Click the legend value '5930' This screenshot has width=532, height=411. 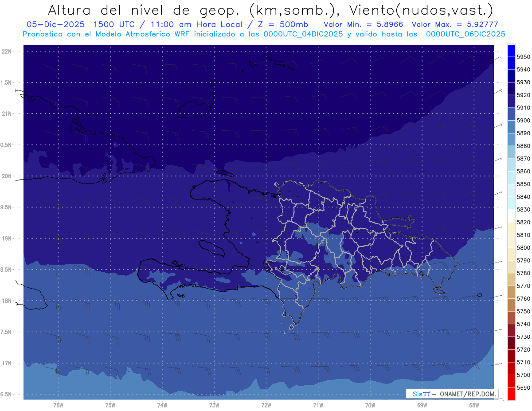click(523, 82)
